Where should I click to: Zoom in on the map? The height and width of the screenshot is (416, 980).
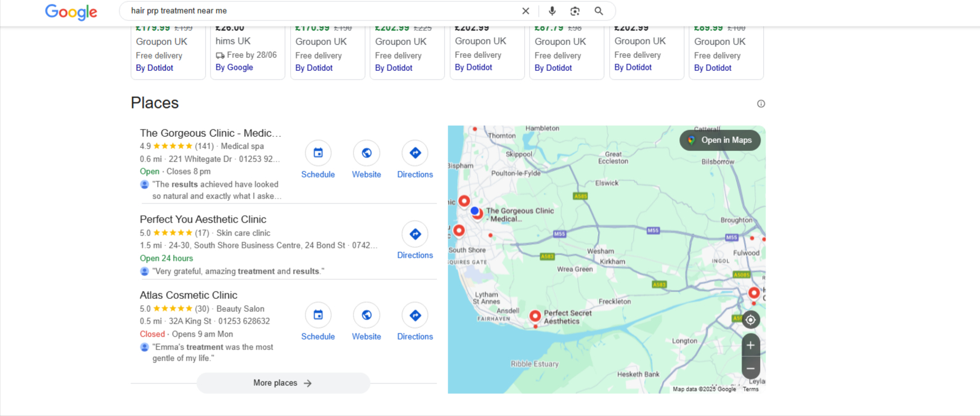(750, 345)
